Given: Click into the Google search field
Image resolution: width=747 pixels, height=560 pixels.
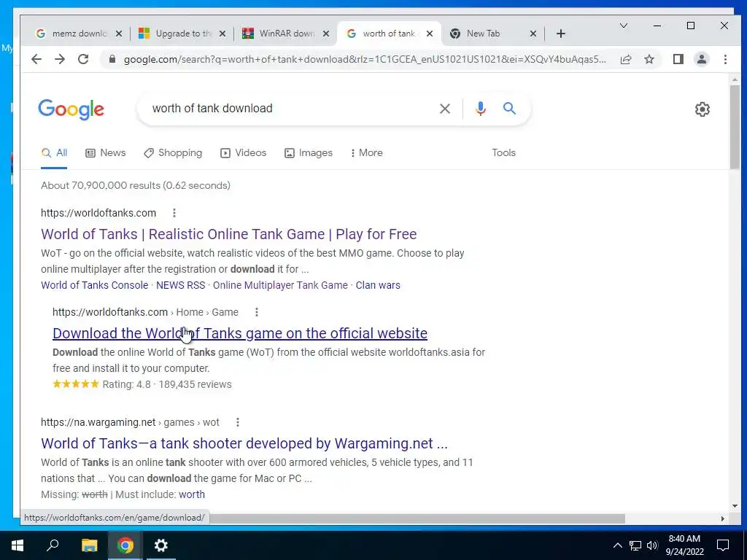Looking at the screenshot, I should [290, 109].
